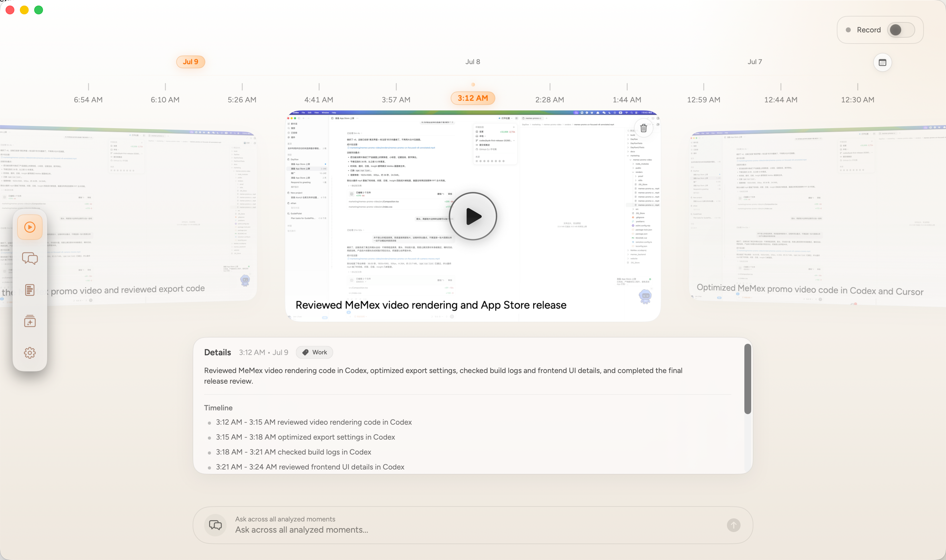The height and width of the screenshot is (560, 946).
Task: Maximize window with green button
Action: click(x=39, y=10)
